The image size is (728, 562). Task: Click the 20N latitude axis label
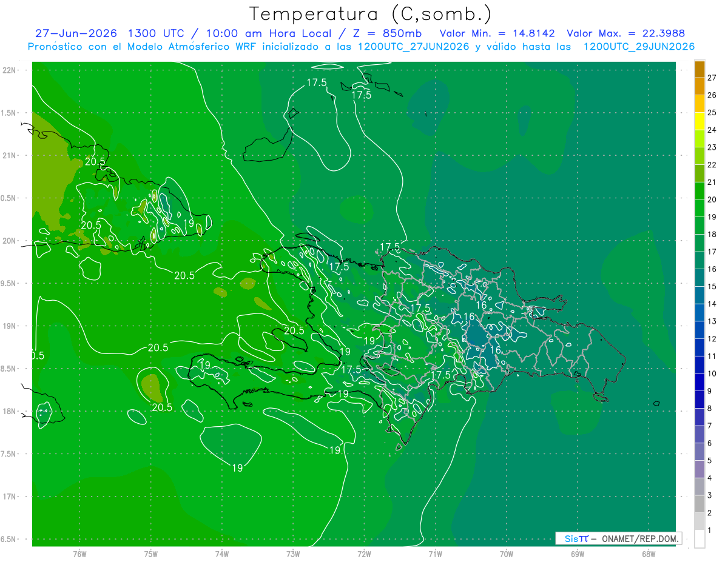(9, 241)
